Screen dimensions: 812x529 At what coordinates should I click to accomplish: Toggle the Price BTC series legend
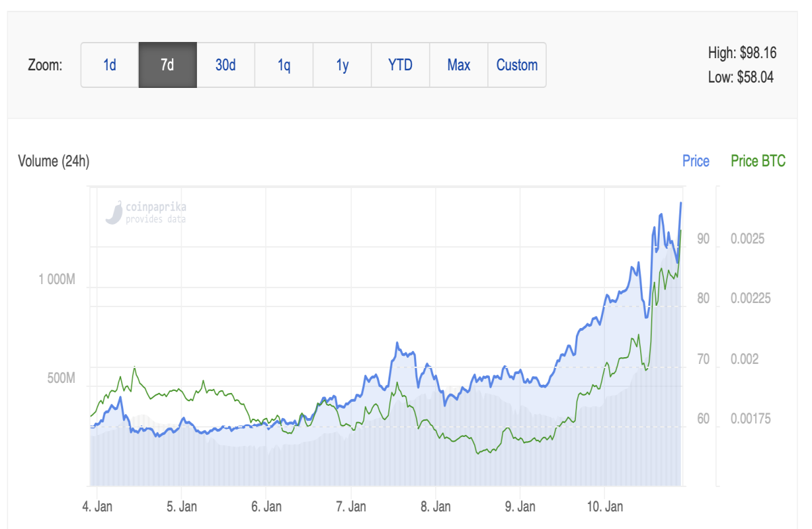758,161
